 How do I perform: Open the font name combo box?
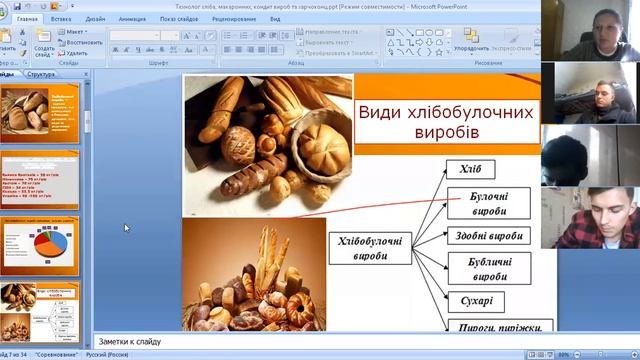coord(135,36)
